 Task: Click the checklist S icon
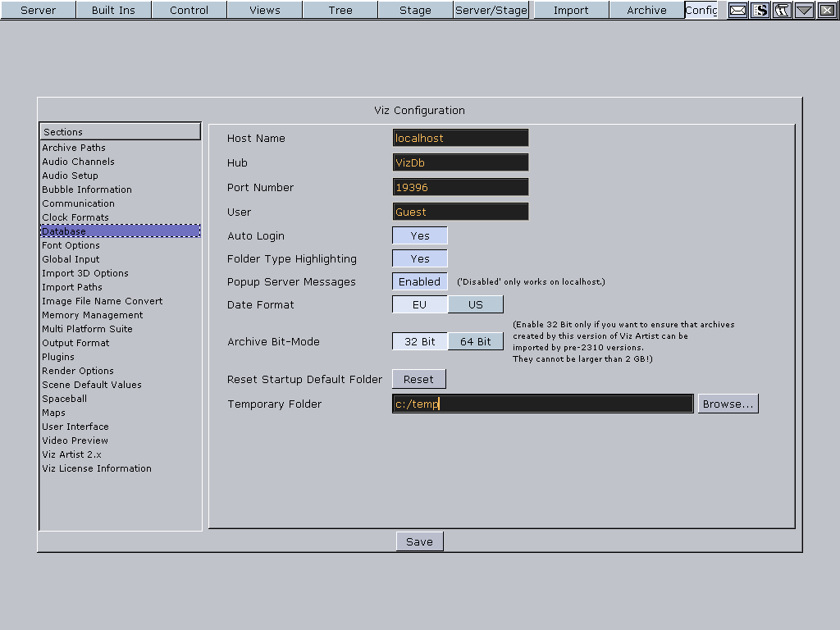[x=760, y=10]
